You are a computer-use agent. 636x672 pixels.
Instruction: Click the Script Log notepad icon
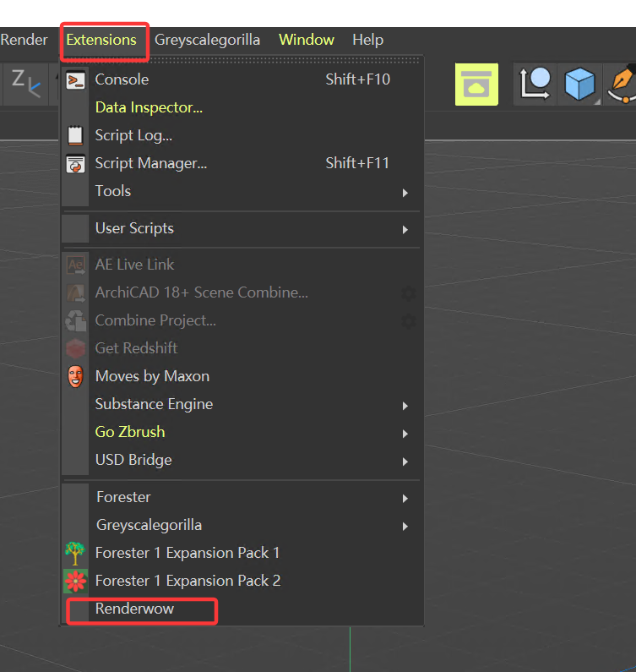point(75,135)
